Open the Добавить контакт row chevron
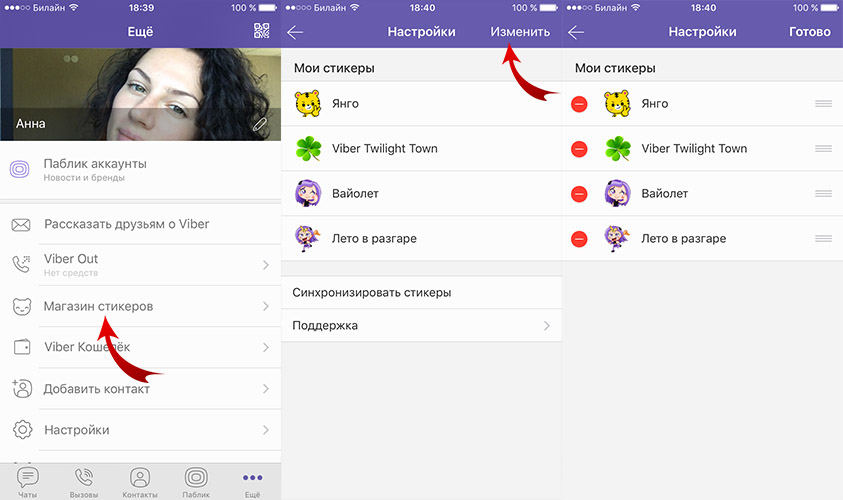Screen dimensions: 843x500 tap(266, 388)
